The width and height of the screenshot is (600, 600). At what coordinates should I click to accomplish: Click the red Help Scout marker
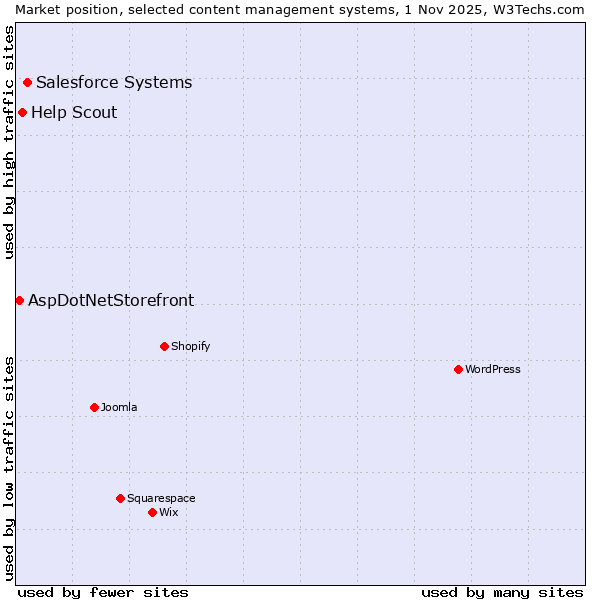click(22, 113)
